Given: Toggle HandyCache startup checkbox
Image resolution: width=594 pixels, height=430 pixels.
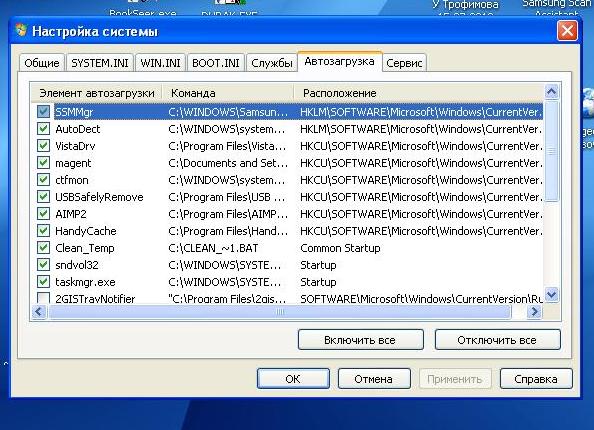Looking at the screenshot, I should point(43,231).
